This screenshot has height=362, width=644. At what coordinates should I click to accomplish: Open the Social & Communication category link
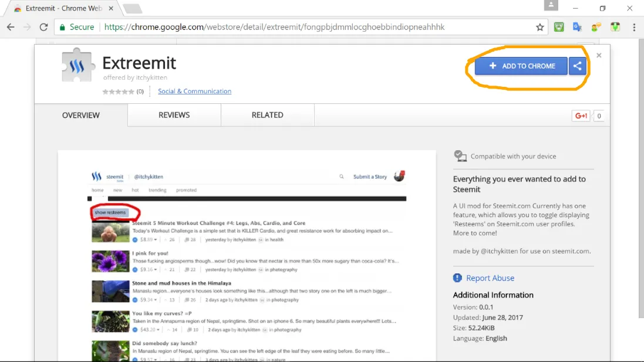(x=195, y=91)
